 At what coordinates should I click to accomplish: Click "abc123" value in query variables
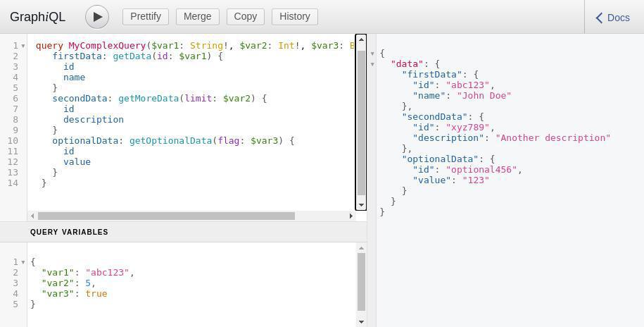coord(107,272)
